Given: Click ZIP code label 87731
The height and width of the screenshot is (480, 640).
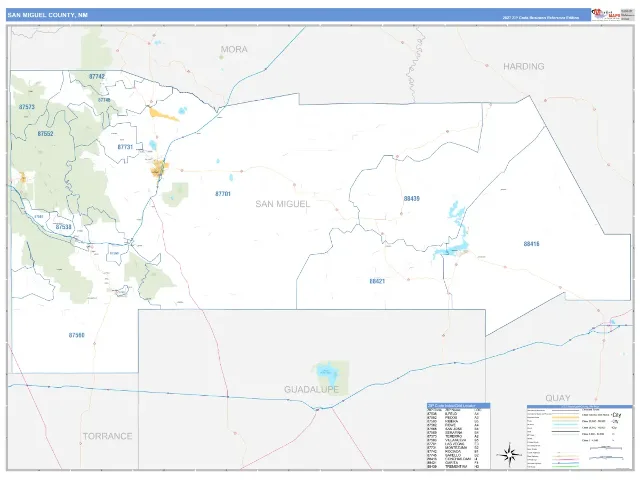Looking at the screenshot, I should point(125,147).
